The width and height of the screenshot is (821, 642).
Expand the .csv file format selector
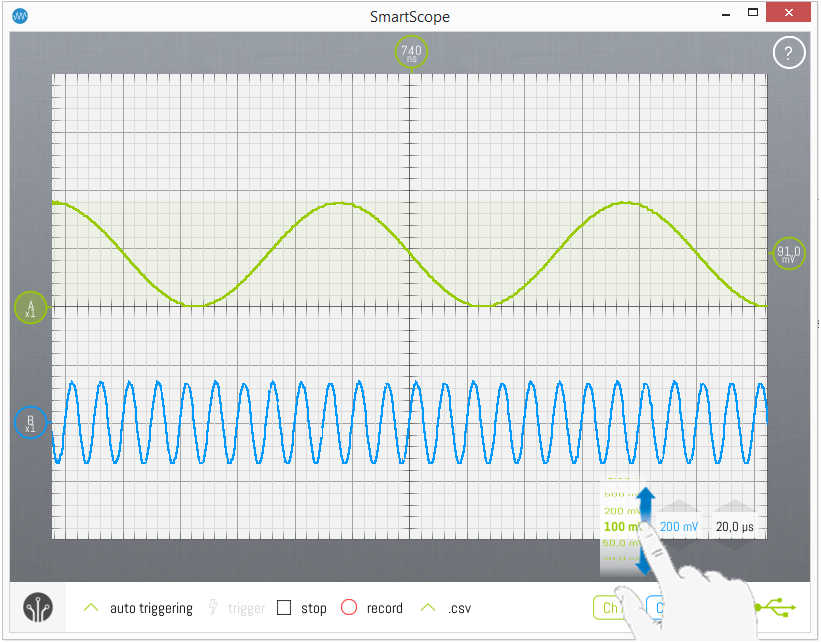(429, 607)
